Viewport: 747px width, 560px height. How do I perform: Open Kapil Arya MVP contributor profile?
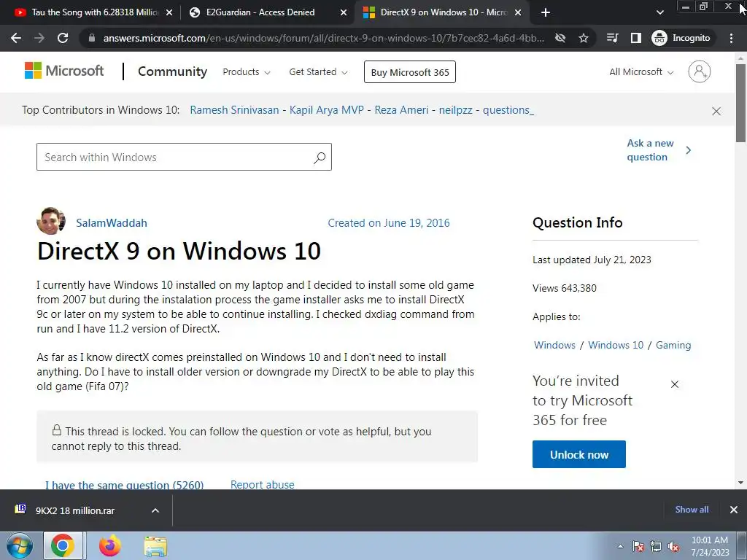[x=327, y=110]
